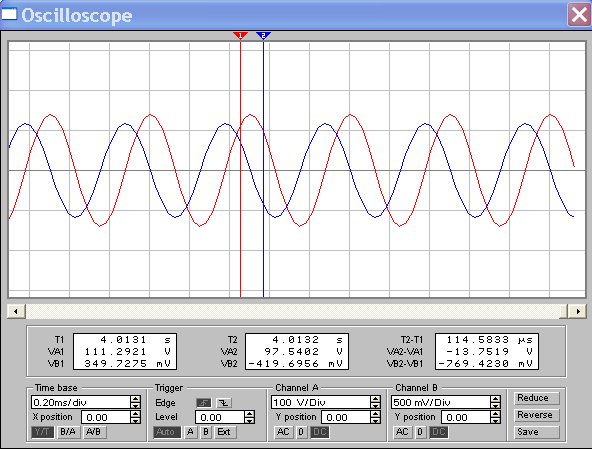Viewport: 592px width, 449px height.
Task: Increase Channel B scale with up arrow
Action: click(496, 399)
